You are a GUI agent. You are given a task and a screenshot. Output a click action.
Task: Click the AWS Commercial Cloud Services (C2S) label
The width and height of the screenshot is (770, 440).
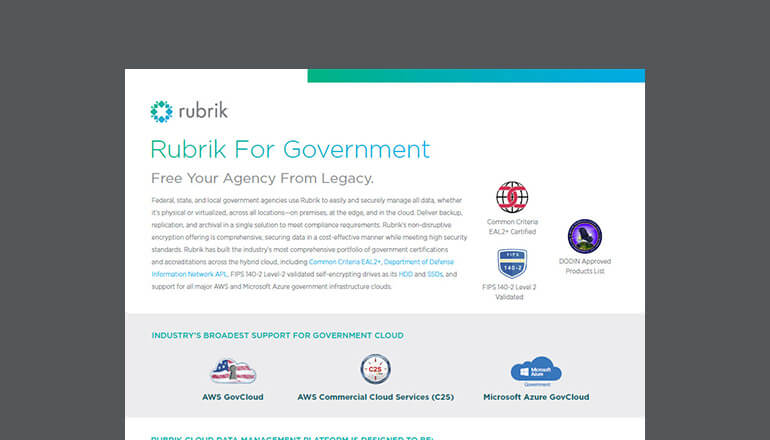[x=376, y=397]
